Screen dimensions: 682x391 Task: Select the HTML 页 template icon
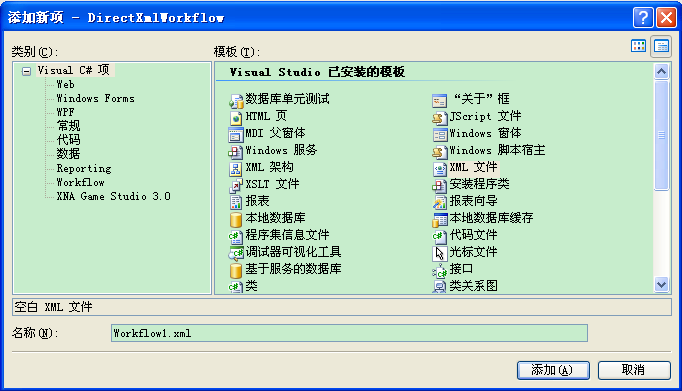(236, 117)
